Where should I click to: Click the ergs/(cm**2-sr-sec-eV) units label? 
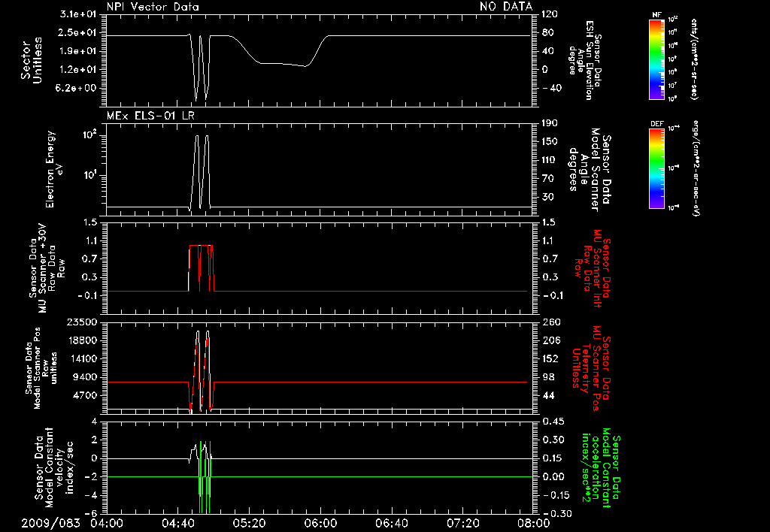point(696,168)
